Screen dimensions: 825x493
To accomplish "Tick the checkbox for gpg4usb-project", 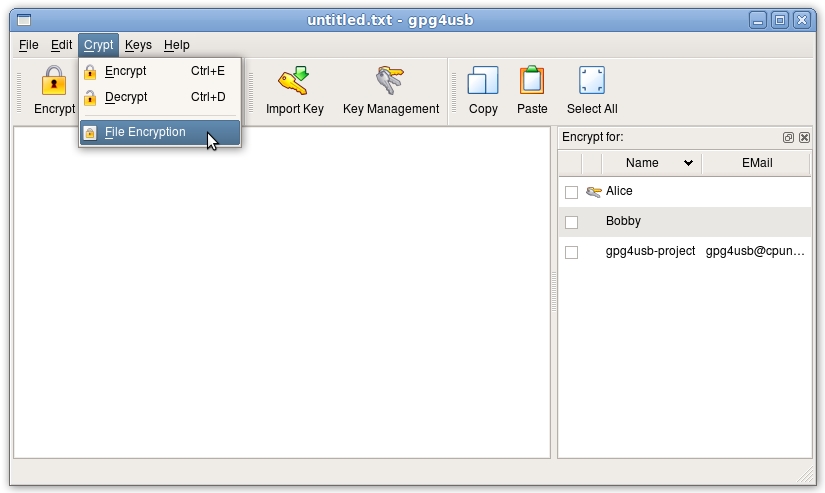I will 571,253.
